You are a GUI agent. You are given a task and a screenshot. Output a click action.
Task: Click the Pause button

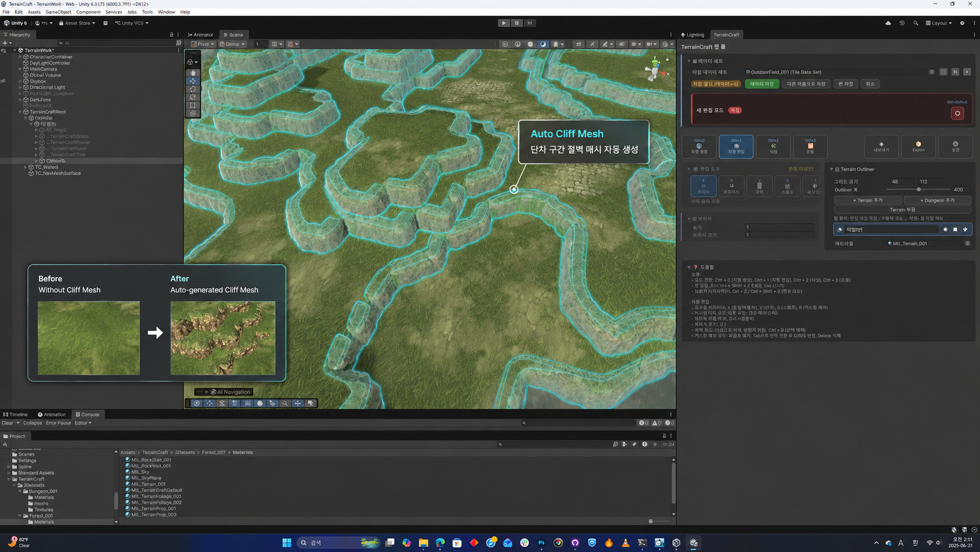pyautogui.click(x=516, y=23)
